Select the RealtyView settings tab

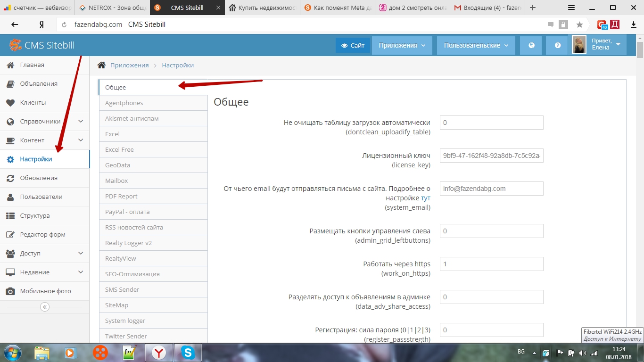tap(153, 258)
